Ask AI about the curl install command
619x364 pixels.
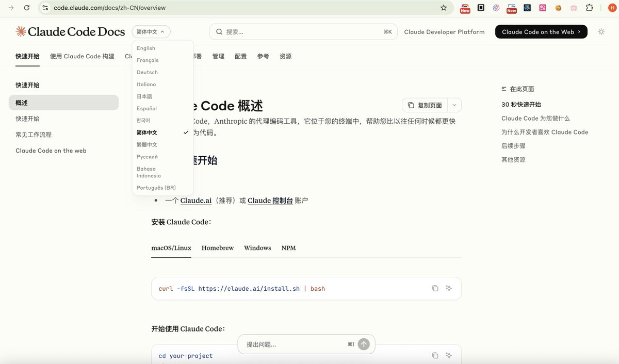[449, 288]
